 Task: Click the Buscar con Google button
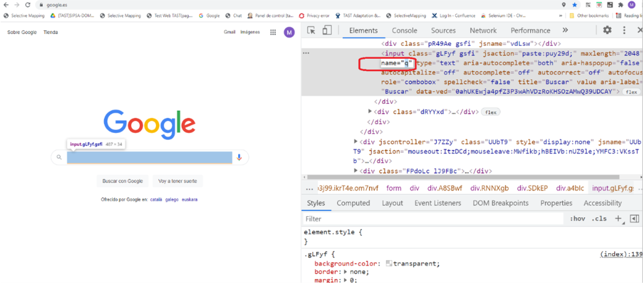122,181
